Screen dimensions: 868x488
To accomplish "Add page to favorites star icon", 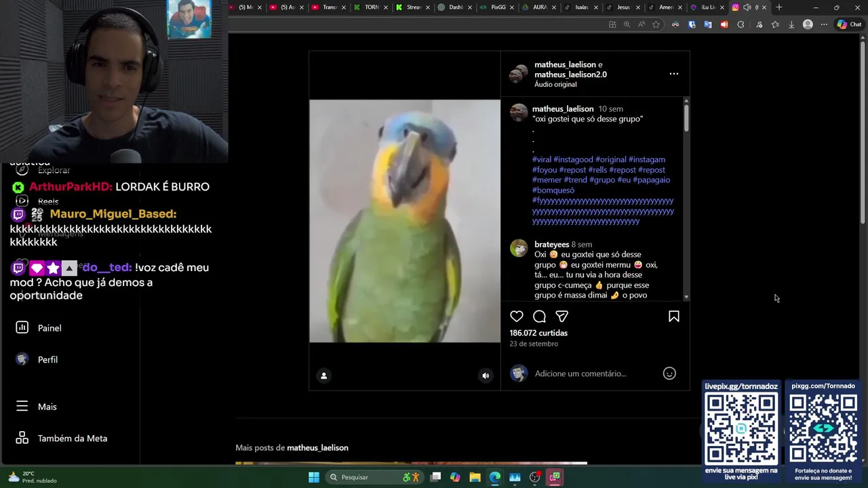I will [x=656, y=24].
